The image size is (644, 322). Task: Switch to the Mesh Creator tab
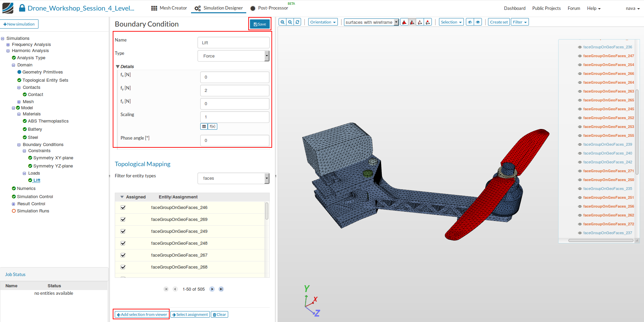[x=169, y=8]
